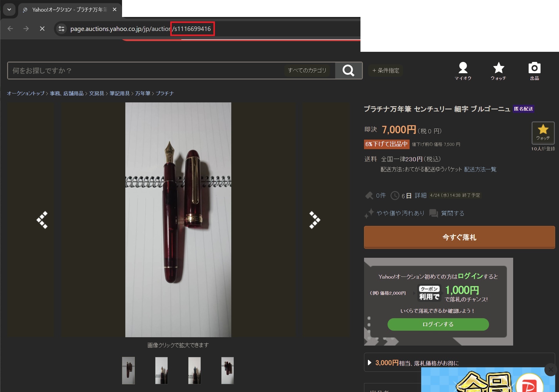559x392 pixels.
Task: Open 文房具 breadcrumb link
Action: [97, 93]
